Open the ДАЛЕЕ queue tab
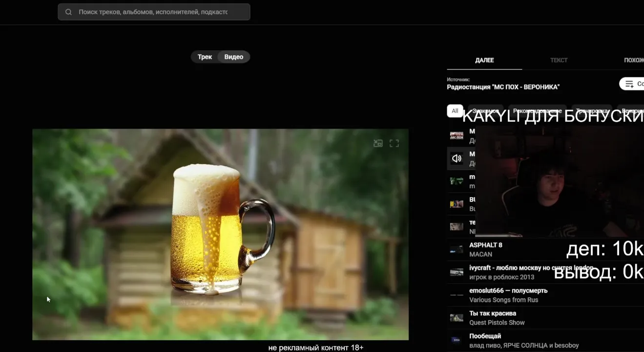The width and height of the screenshot is (644, 352). click(484, 60)
